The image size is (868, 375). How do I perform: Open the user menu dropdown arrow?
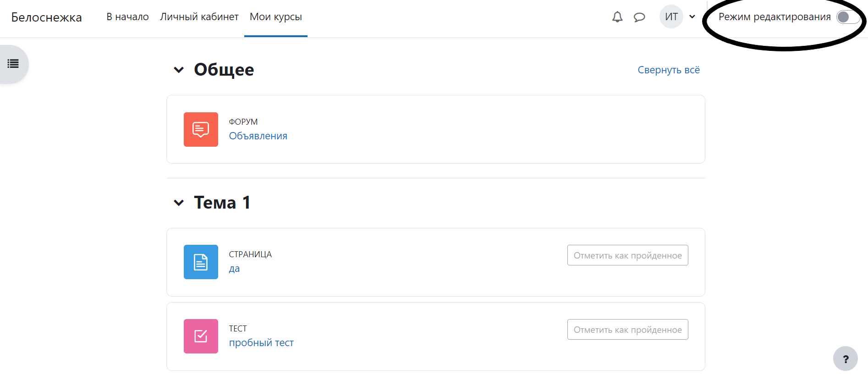click(692, 17)
